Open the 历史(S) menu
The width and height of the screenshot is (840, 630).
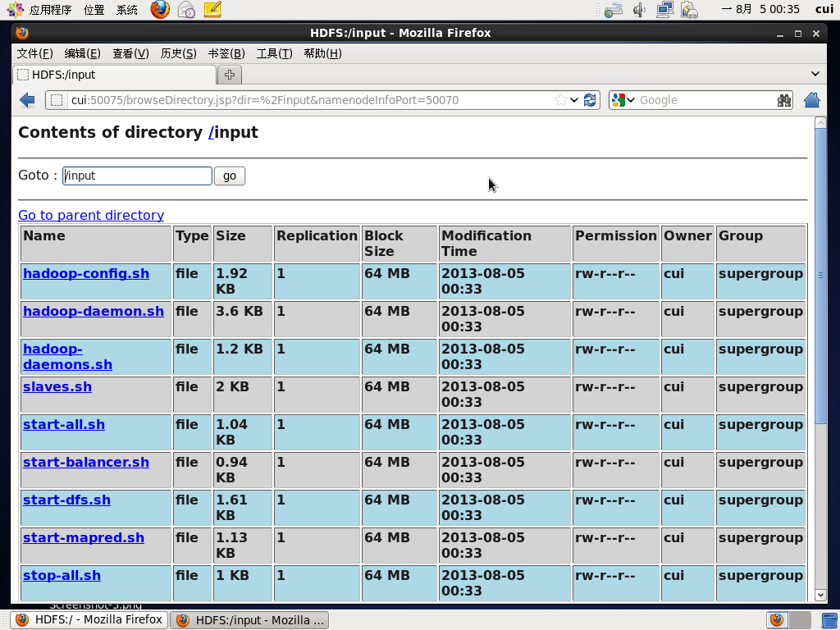178,53
